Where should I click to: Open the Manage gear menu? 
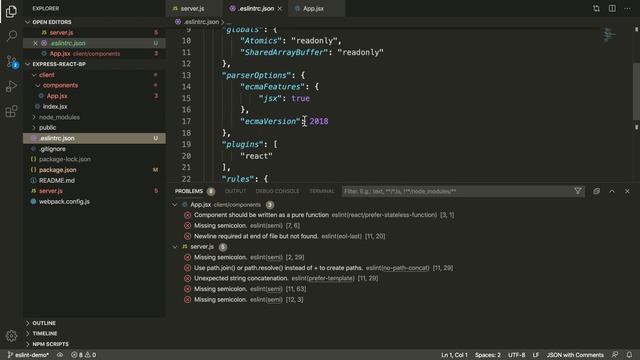11,336
